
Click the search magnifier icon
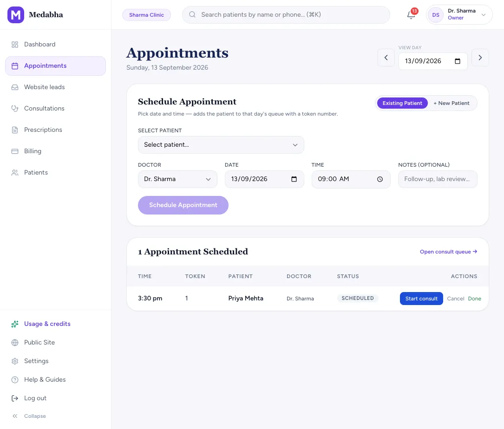point(192,14)
